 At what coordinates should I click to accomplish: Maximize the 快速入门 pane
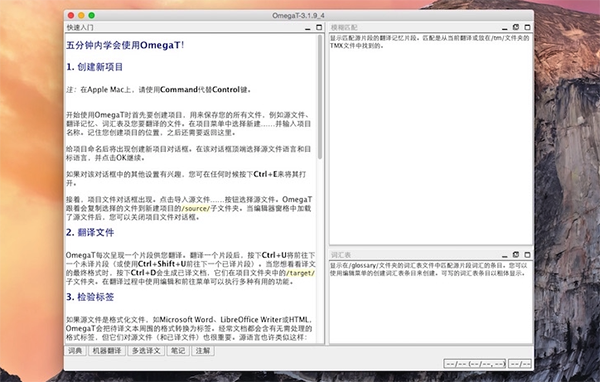point(319,27)
